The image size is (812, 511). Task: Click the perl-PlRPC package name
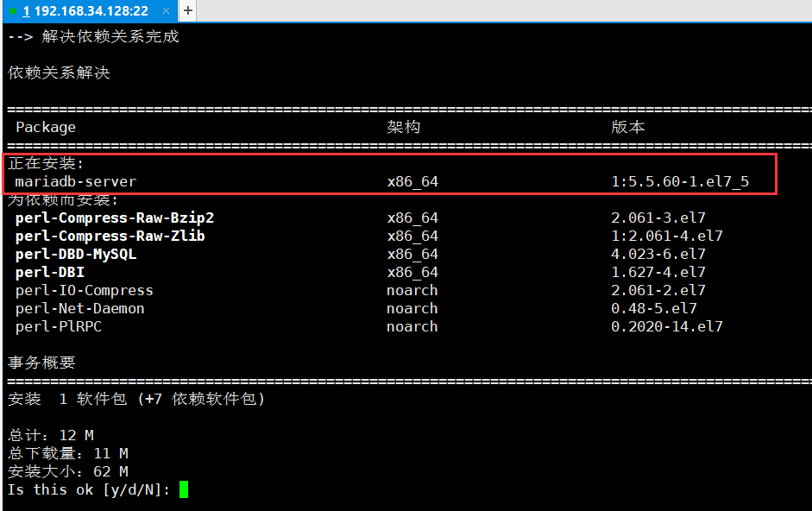tap(59, 327)
